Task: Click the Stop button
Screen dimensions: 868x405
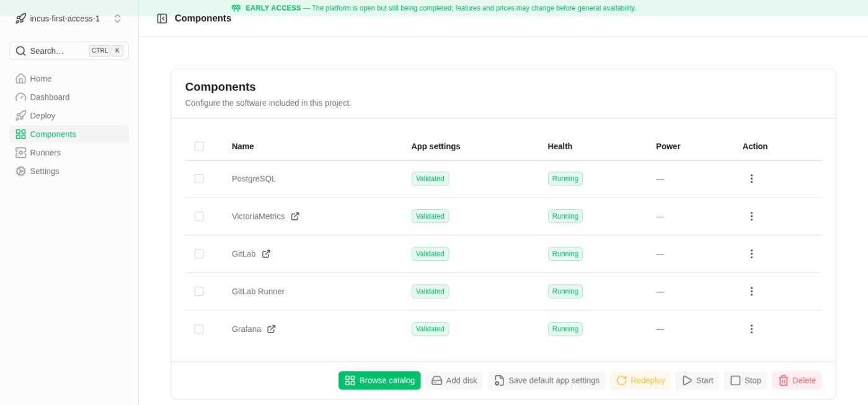Action: pos(745,380)
